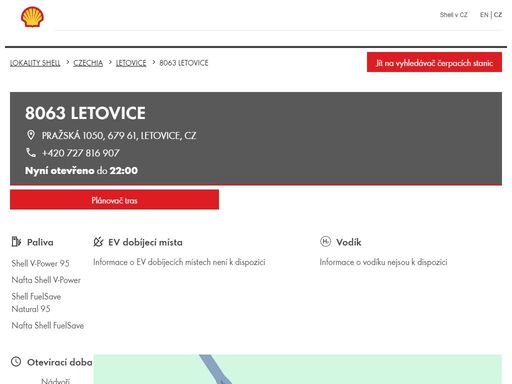Image resolution: width=512 pixels, height=384 pixels.
Task: Open Plánovač tras route planner
Action: (x=114, y=200)
